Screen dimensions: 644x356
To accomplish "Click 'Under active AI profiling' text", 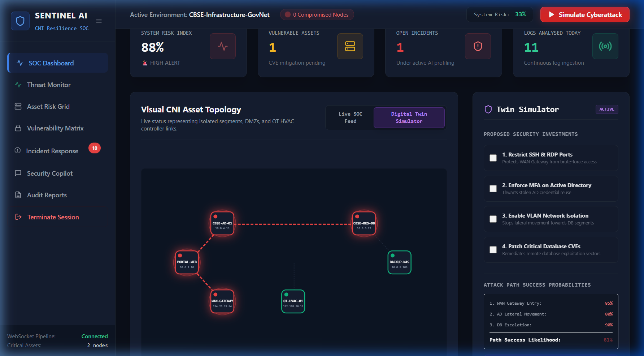I will [425, 63].
